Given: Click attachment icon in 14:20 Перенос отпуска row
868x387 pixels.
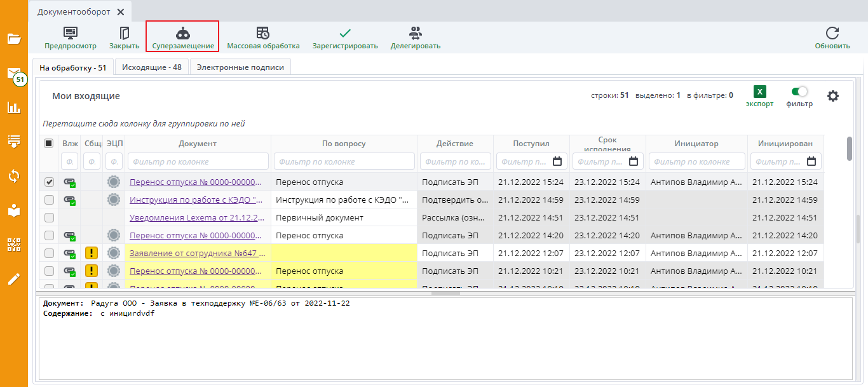Looking at the screenshot, I should coord(69,236).
